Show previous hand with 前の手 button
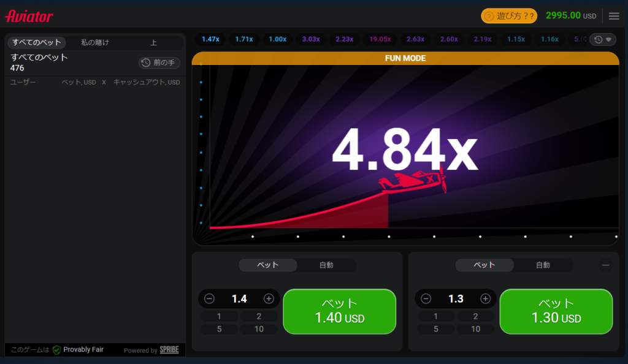 (x=159, y=63)
